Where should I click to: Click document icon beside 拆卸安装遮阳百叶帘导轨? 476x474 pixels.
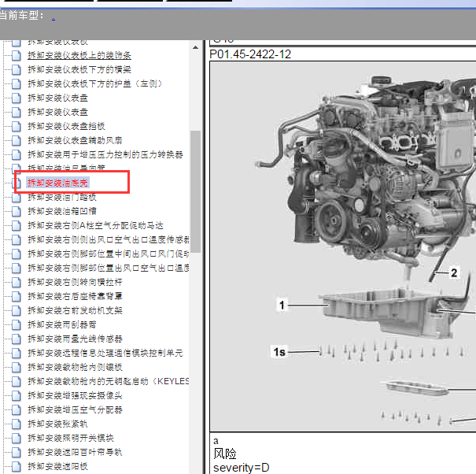16,452
